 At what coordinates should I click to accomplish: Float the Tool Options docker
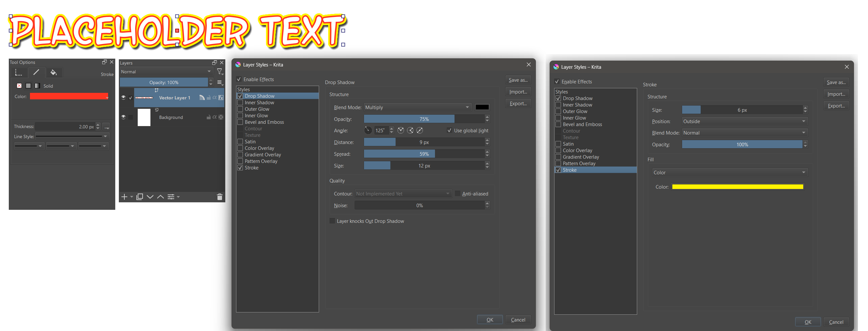pos(105,62)
